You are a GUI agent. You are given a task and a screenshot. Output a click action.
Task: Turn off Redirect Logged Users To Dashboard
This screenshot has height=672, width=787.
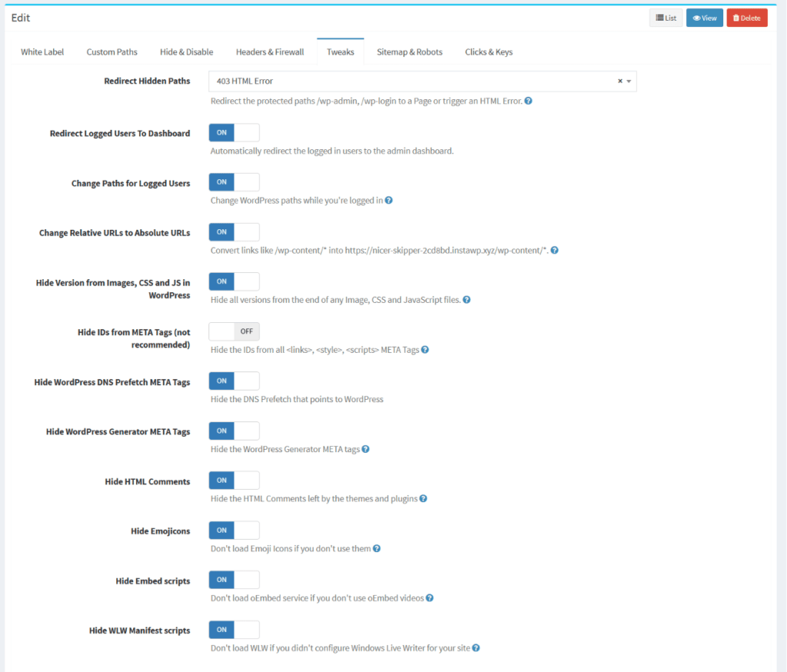point(234,132)
